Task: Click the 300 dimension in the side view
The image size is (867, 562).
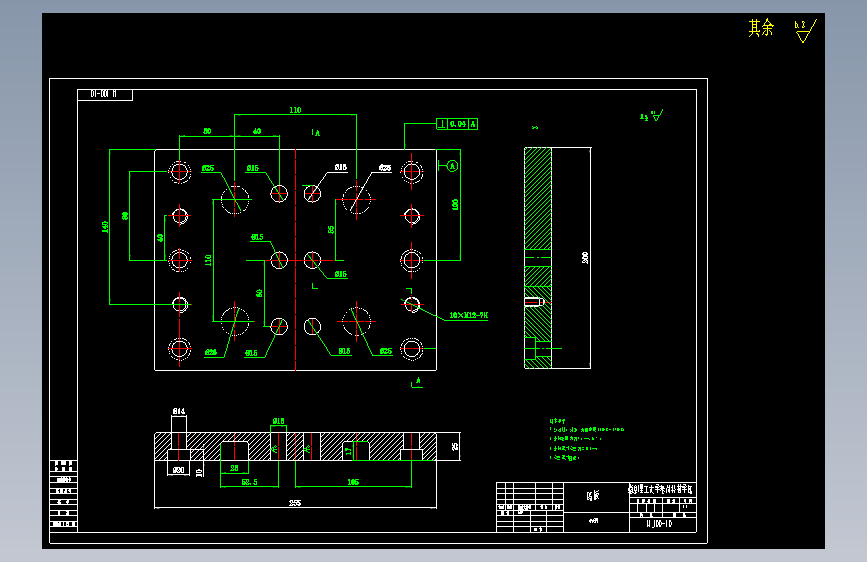Action: [x=585, y=258]
